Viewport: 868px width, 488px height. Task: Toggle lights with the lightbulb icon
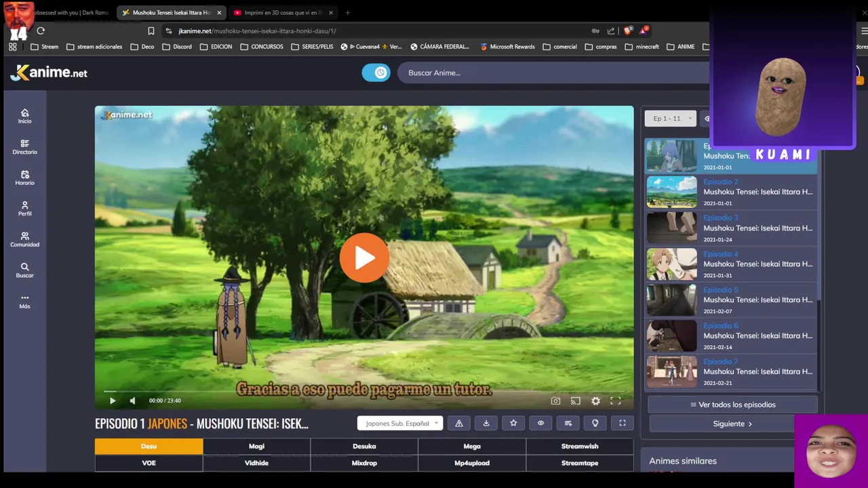click(595, 423)
